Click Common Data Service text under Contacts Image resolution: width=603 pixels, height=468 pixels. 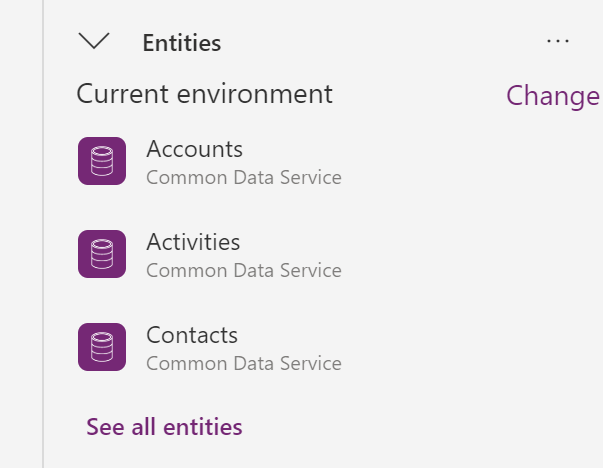tap(243, 364)
